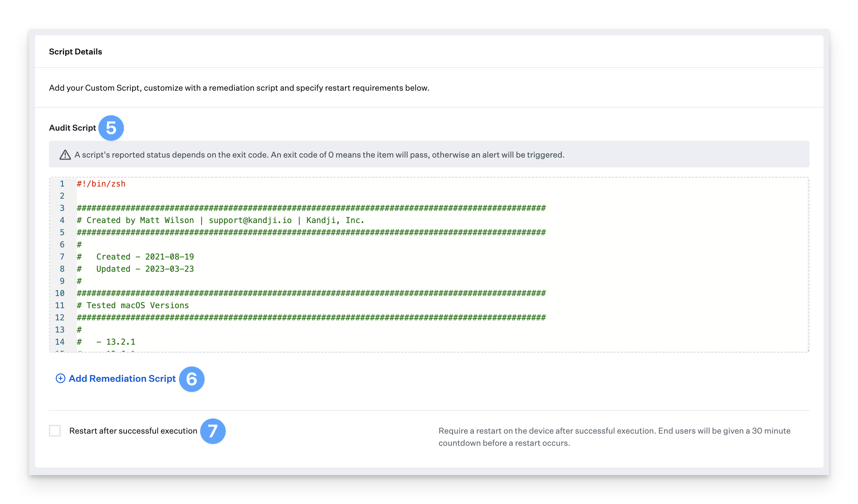Click the warning triangle icon
Image resolution: width=858 pixels, height=504 pixels.
coord(65,155)
